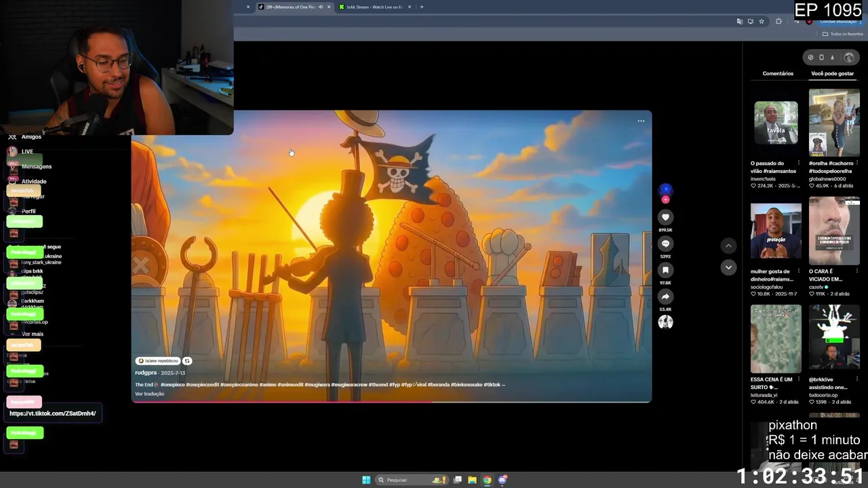Open the clips brkk followed account
The width and height of the screenshot is (868, 488).
coord(32,271)
